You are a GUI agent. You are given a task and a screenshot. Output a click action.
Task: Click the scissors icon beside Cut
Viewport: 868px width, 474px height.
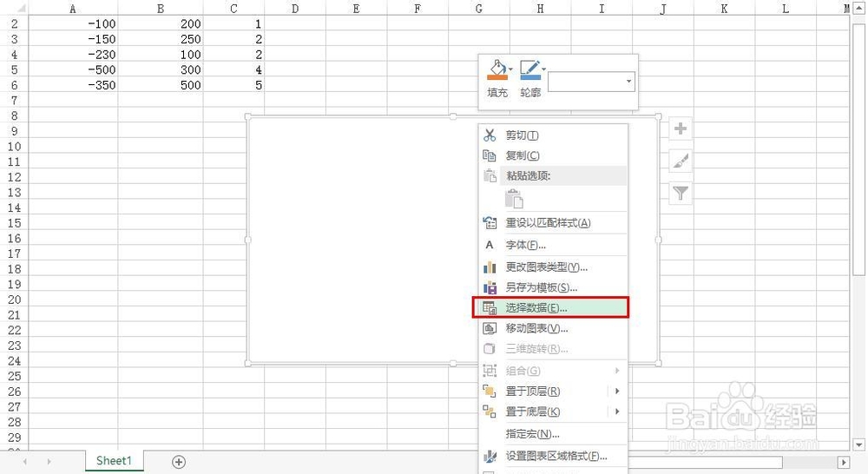(490, 135)
